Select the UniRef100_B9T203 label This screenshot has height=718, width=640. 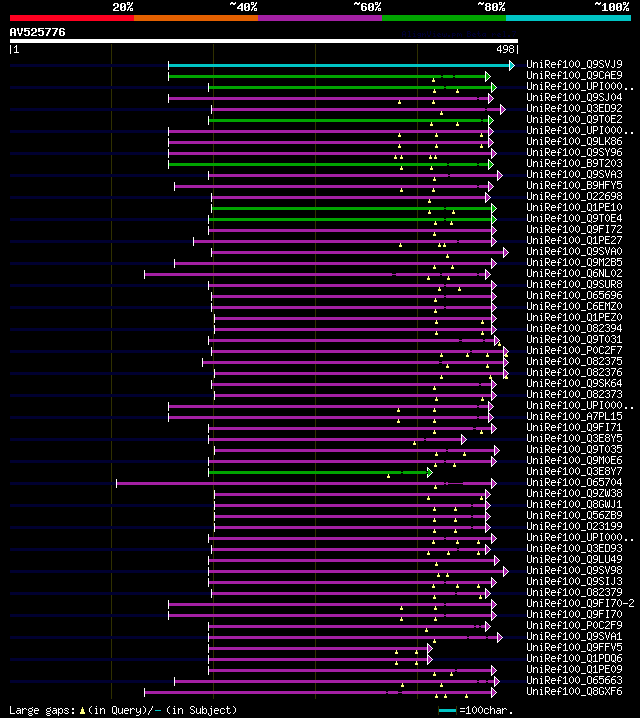coord(574,163)
